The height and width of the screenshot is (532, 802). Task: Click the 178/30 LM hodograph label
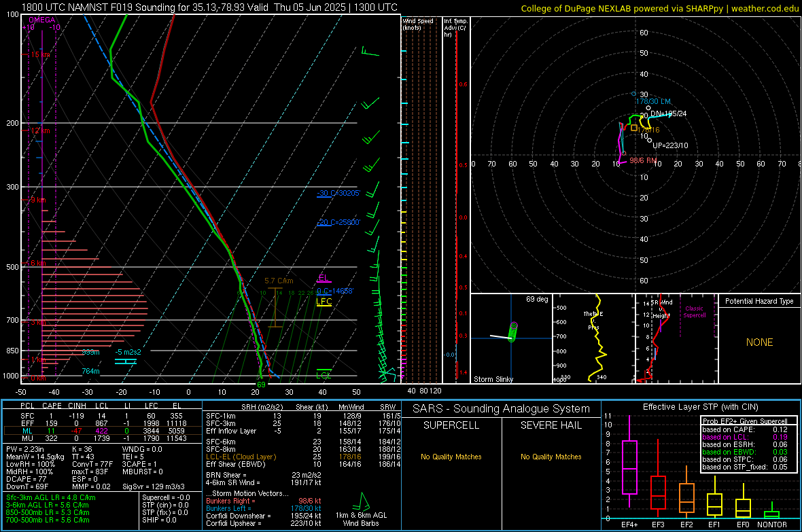point(653,101)
